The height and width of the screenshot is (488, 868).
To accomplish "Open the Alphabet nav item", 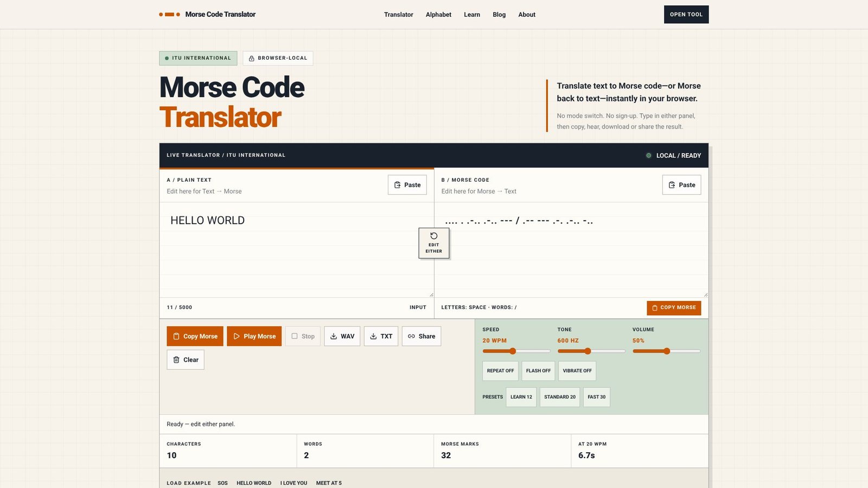I will pos(438,15).
